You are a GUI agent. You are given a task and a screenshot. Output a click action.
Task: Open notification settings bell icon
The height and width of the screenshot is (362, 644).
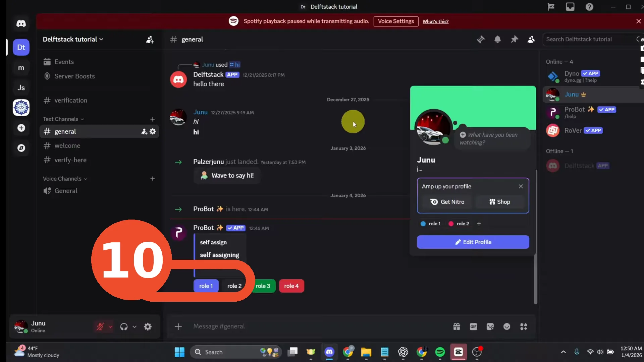click(497, 40)
